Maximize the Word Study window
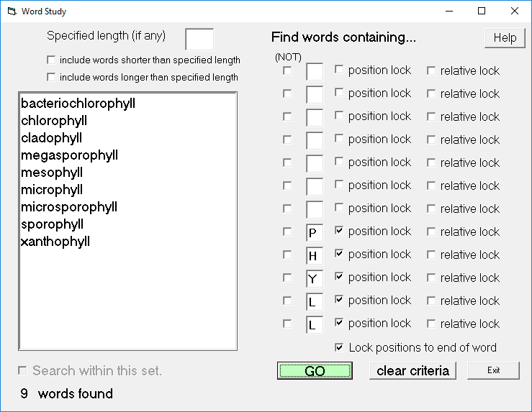Viewport: 532px width, 412px height. point(482,12)
